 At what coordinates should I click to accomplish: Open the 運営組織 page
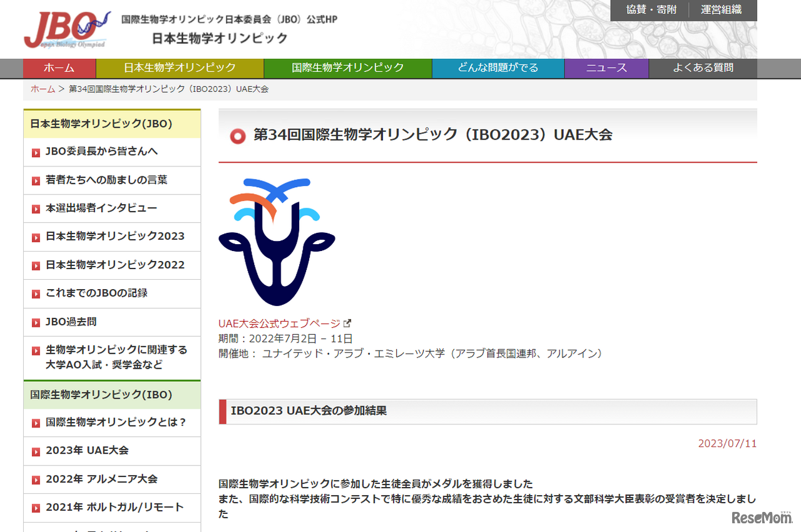pos(722,10)
